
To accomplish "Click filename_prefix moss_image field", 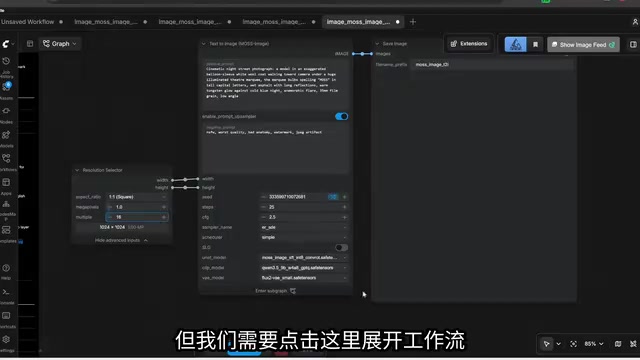I will 493,64.
